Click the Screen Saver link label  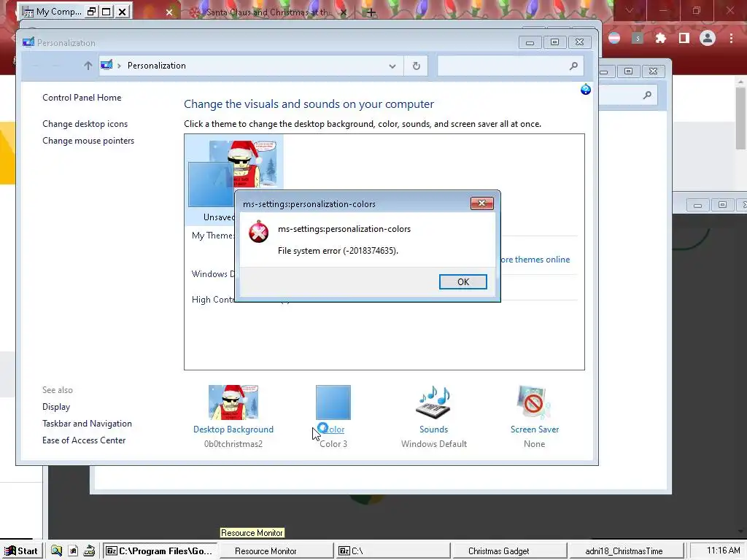535,429
